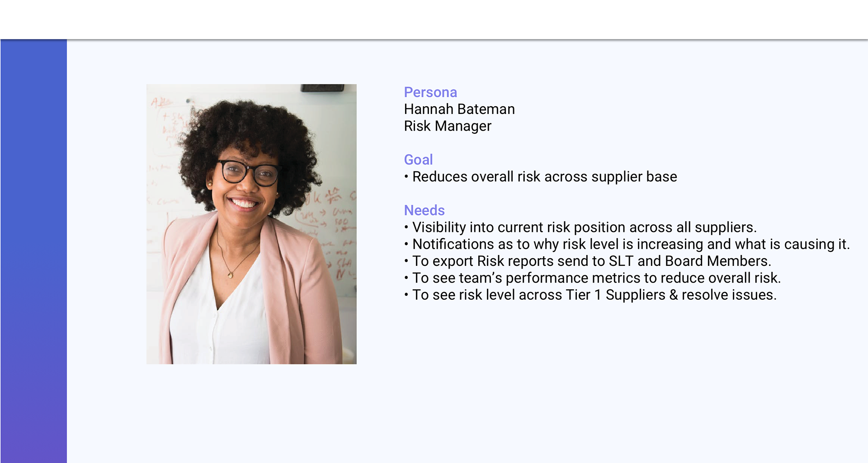The image size is (868, 463).
Task: Click the bullet before 'To export Risk reports'
Action: pos(406,261)
